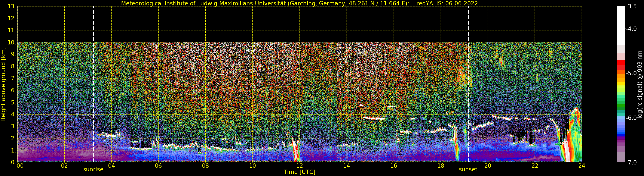Click the white top section of the colorbar

point(621,25)
